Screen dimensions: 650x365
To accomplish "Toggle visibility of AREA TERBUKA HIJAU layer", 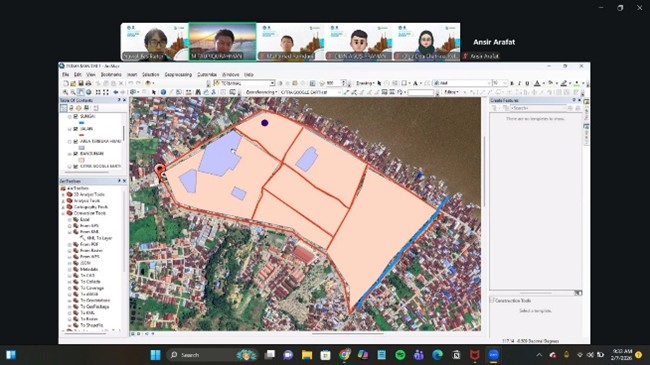I will point(75,141).
